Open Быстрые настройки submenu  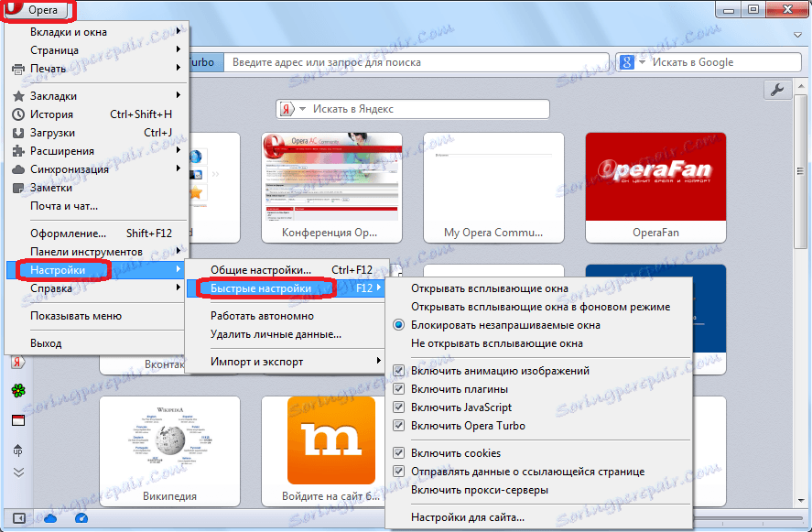286,288
